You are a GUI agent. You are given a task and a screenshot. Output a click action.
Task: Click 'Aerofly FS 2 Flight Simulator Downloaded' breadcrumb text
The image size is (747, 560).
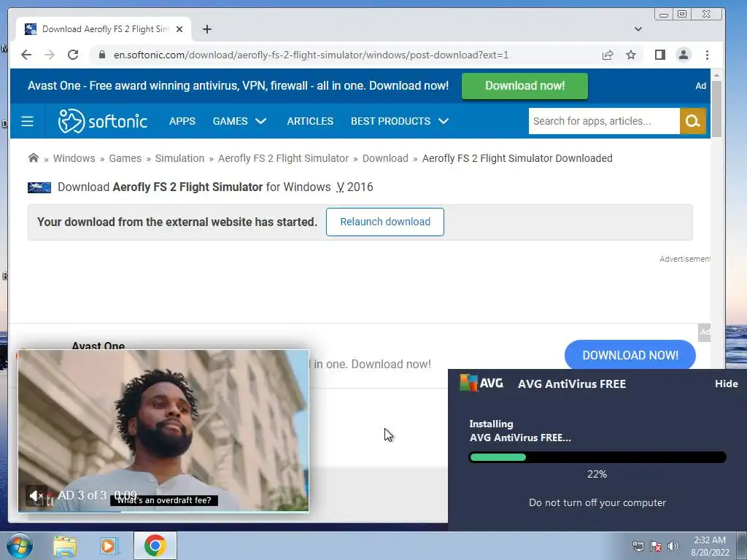(x=517, y=158)
